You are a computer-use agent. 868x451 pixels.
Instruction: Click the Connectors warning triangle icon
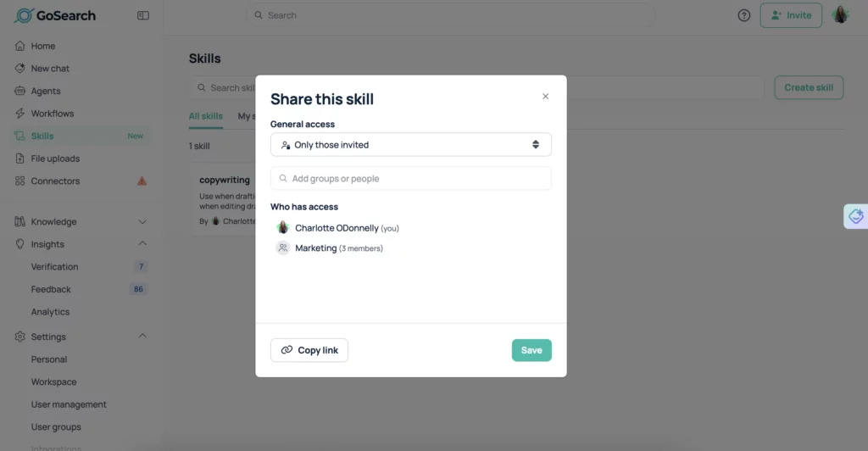142,181
